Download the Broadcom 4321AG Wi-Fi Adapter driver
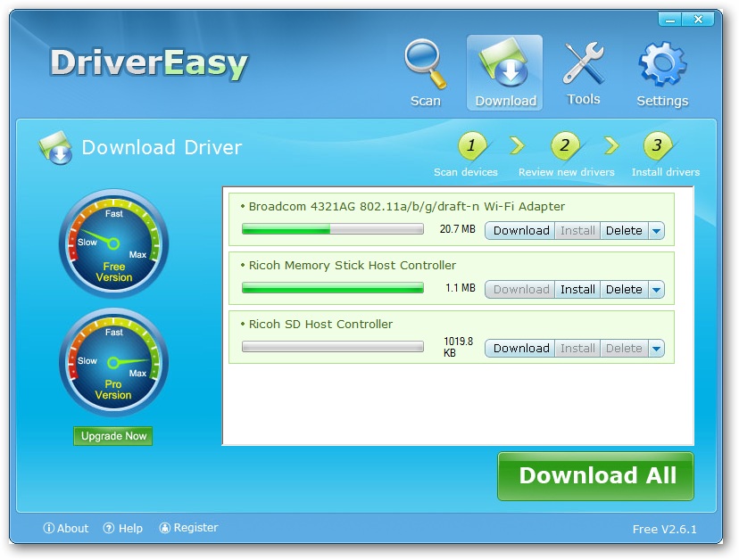This screenshot has width=739, height=560. pos(520,231)
